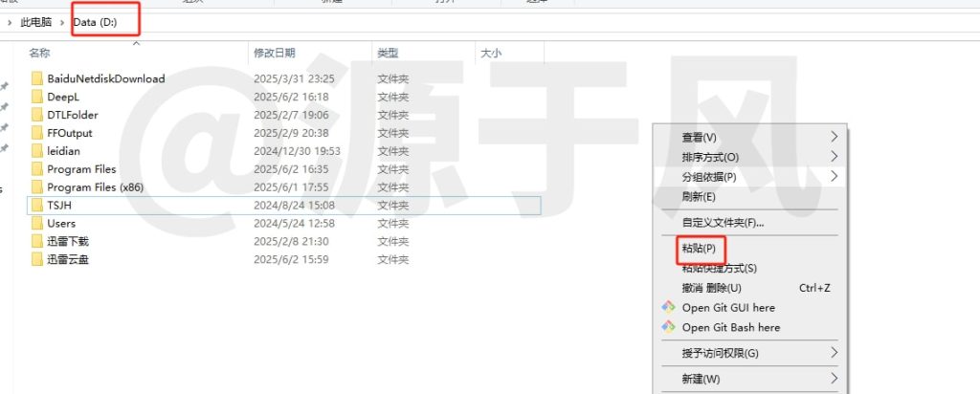Expand the 授予访问权限(G) submenu arrow
This screenshot has height=394, width=980.
[x=835, y=353]
